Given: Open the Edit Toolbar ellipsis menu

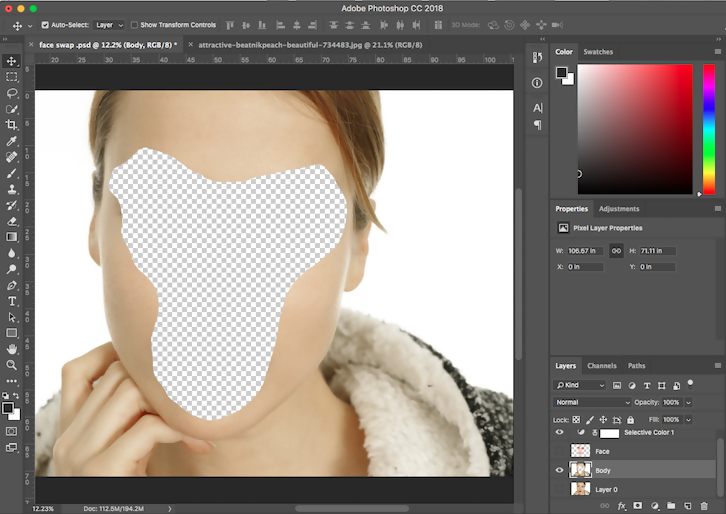Looking at the screenshot, I should point(12,381).
